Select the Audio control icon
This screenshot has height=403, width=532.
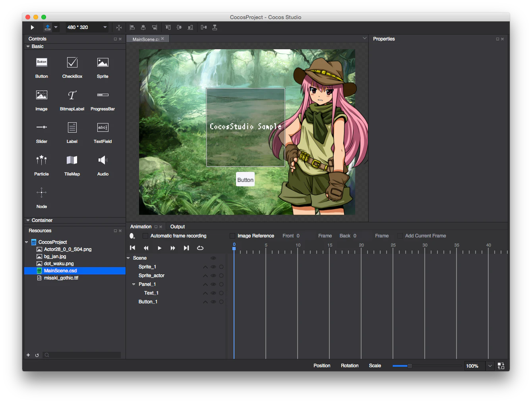pos(103,160)
